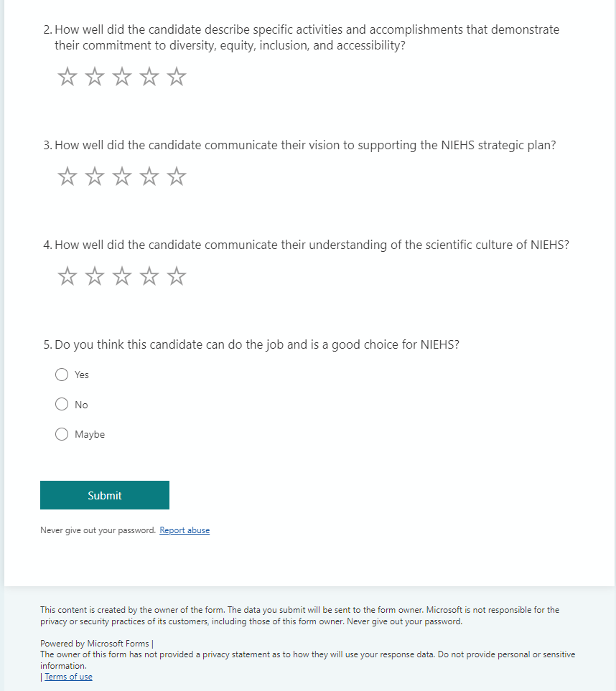Viewport: 616px width, 691px height.
Task: Give strategic plan question four stars
Action: point(149,177)
